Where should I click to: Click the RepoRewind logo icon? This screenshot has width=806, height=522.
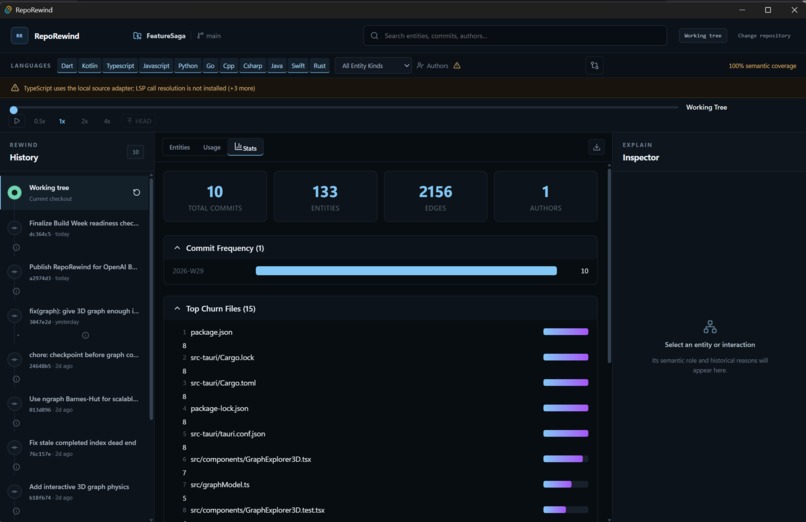click(x=20, y=36)
